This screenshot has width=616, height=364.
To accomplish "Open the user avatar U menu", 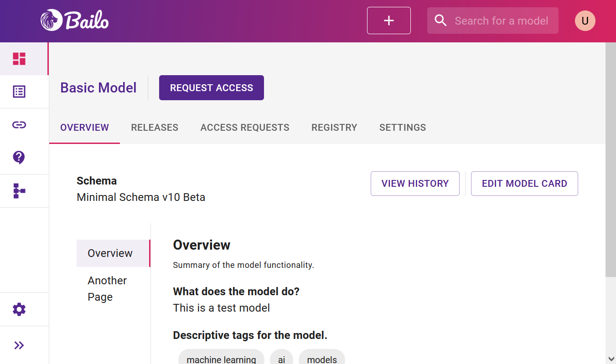I will (x=585, y=21).
